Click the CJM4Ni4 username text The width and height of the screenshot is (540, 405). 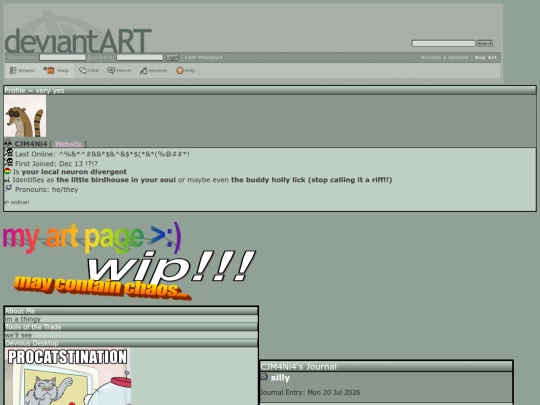tap(31, 144)
